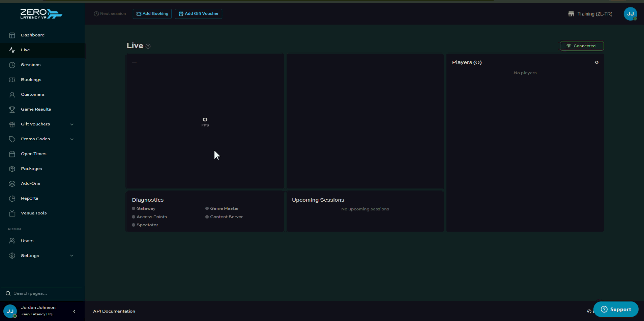Click the Diagnostics heading
Viewport: 644px width, 321px height.
[148, 200]
